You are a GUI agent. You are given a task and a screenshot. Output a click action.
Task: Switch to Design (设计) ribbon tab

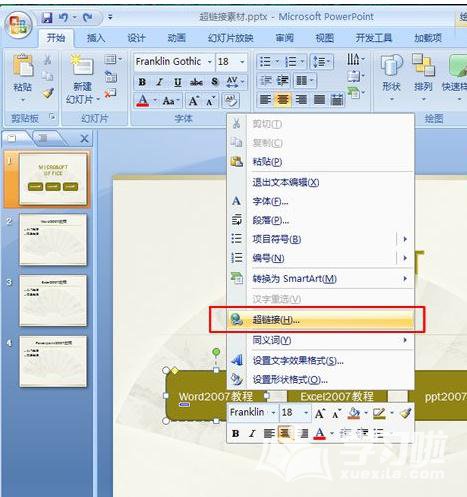137,38
